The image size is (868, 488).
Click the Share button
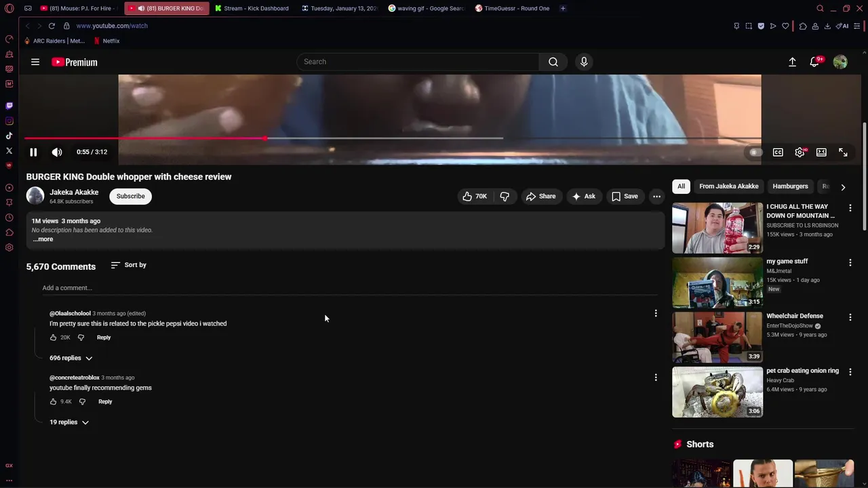540,197
